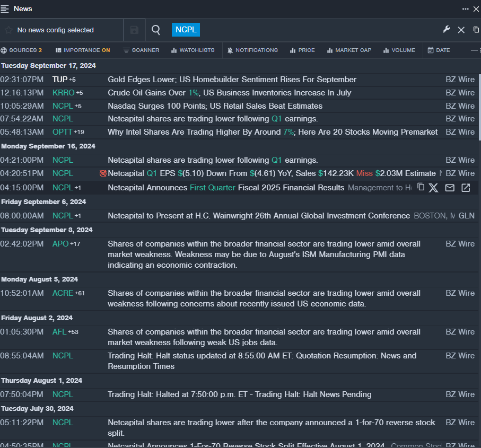Open the headline in an external window
Screen dimensions: 481x448
point(466,188)
